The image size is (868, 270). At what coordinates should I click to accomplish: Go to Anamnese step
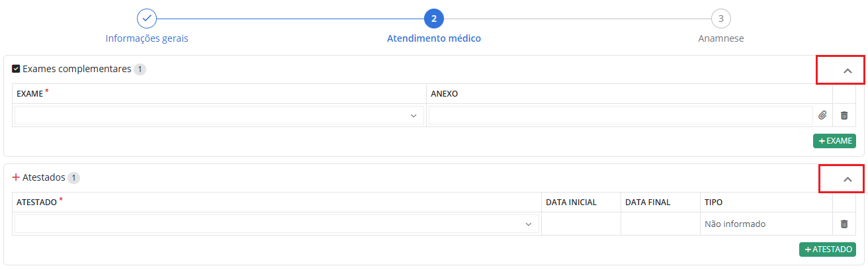coord(721,38)
